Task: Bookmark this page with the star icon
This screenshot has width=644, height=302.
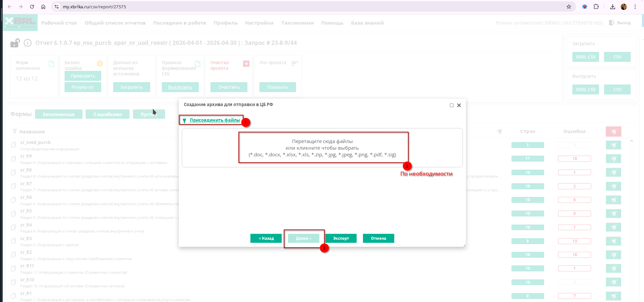Action: [x=569, y=7]
